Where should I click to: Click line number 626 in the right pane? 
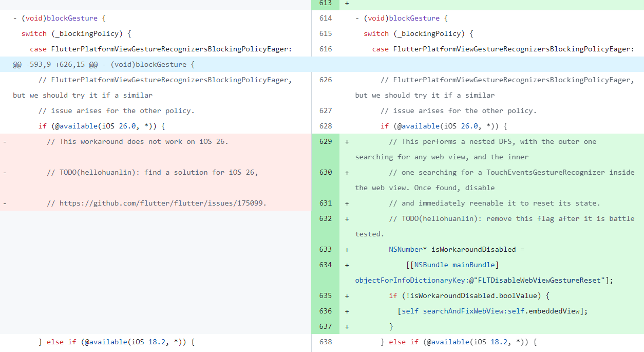[x=326, y=80]
